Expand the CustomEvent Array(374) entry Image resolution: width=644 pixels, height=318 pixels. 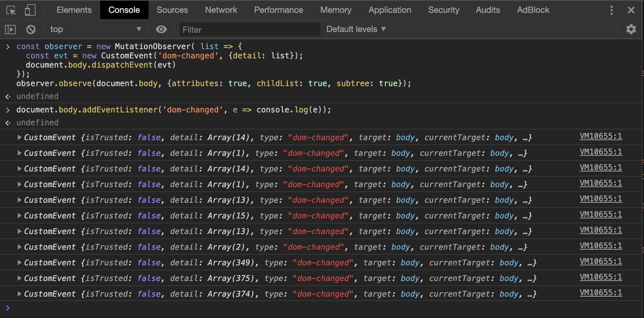tap(20, 294)
